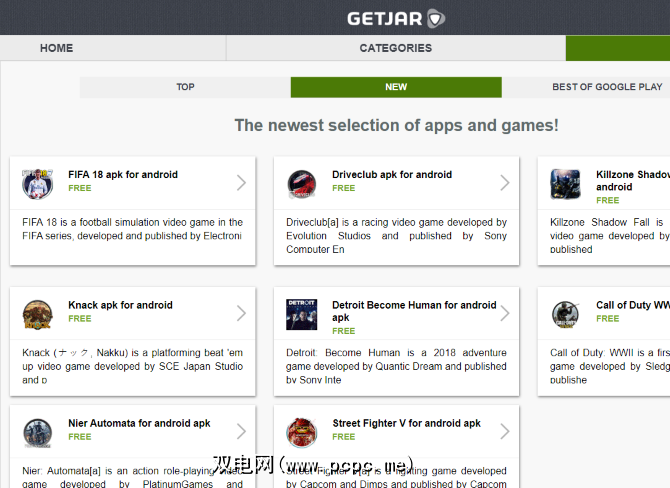Open 'Nier Automata for android apk' title

(x=139, y=423)
